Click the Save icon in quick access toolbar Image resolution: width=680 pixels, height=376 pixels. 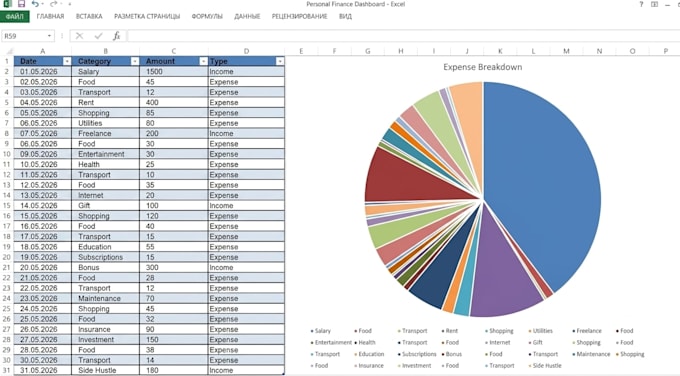(x=21, y=4)
